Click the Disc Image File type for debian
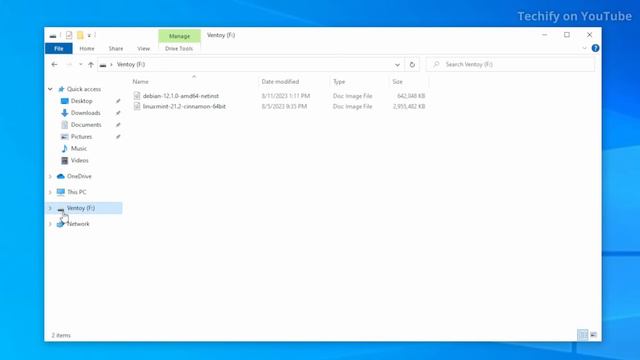The image size is (640, 360). point(352,96)
